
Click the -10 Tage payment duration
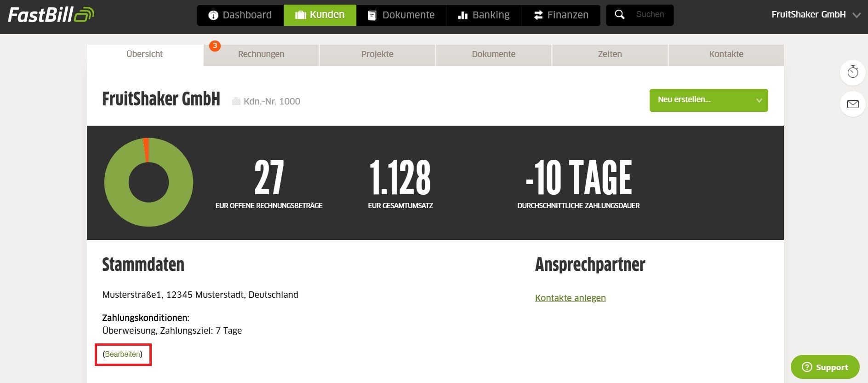tap(579, 178)
